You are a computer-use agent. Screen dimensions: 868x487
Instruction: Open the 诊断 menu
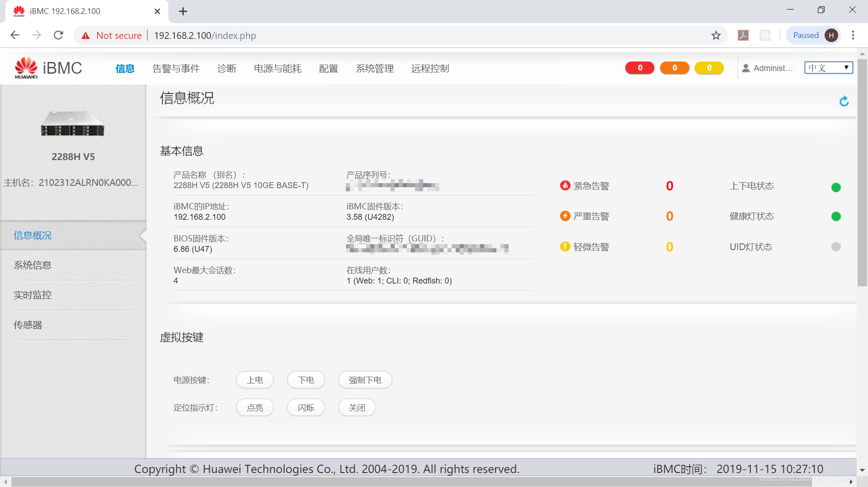[x=227, y=68]
